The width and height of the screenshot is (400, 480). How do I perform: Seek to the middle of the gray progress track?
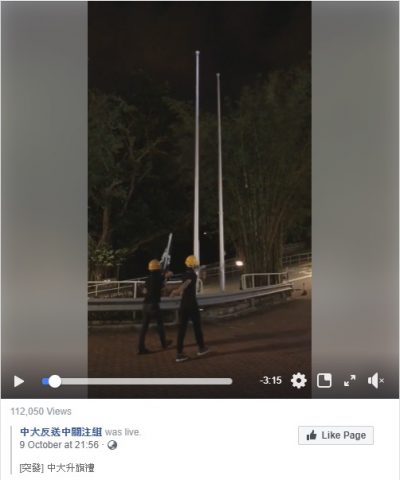pos(137,381)
